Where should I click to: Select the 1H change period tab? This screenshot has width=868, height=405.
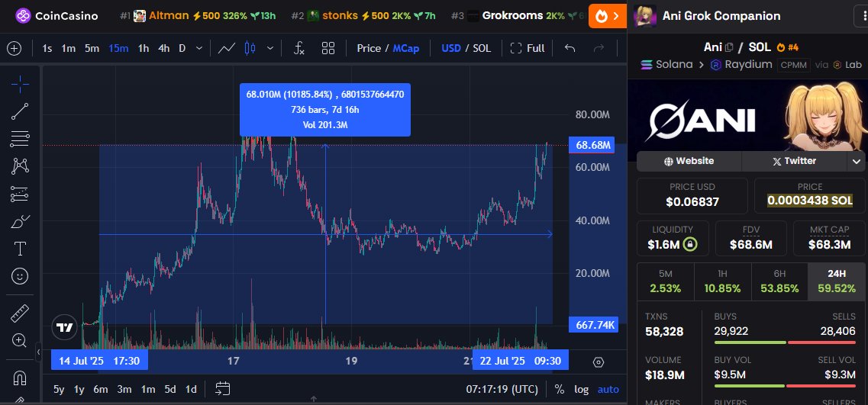point(722,281)
